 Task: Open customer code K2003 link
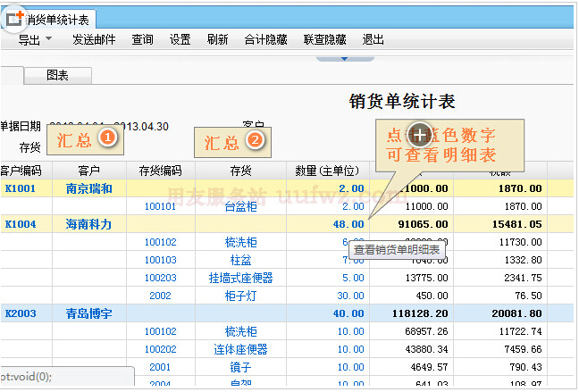tap(21, 313)
